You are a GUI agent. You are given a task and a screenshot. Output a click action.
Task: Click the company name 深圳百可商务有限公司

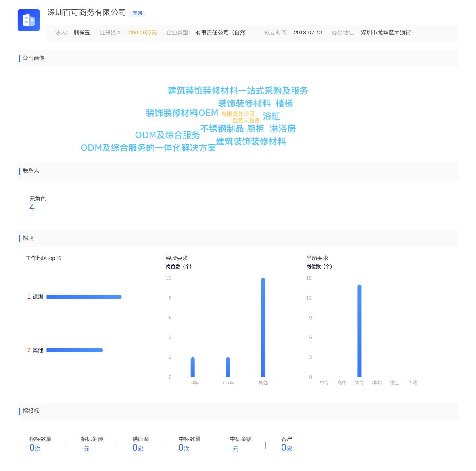(87, 13)
